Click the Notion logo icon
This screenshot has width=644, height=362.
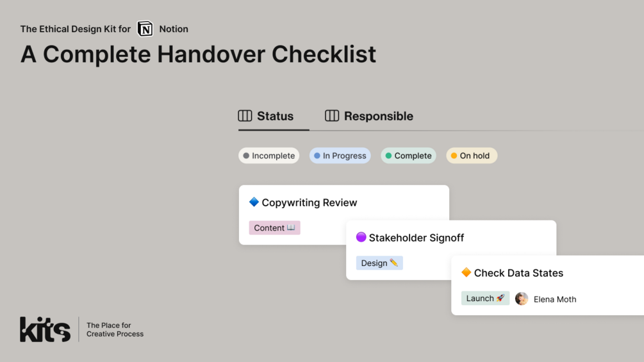coord(145,29)
